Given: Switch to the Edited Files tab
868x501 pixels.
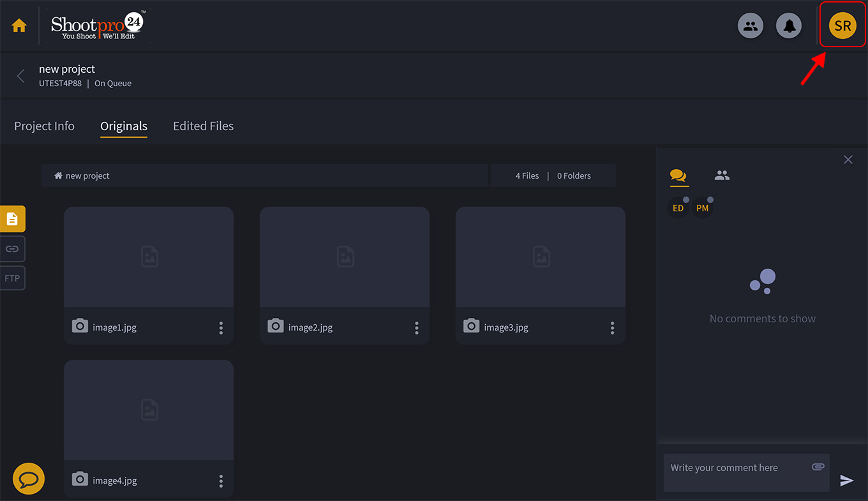Looking at the screenshot, I should tap(203, 126).
